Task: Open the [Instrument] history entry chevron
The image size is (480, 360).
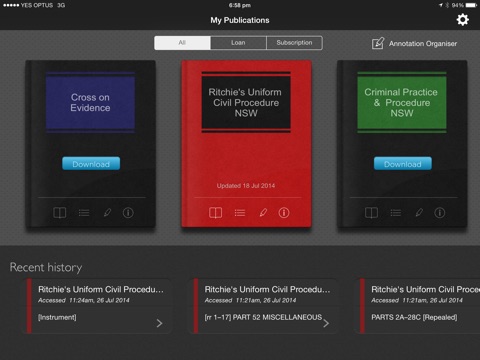Action: coord(159,323)
